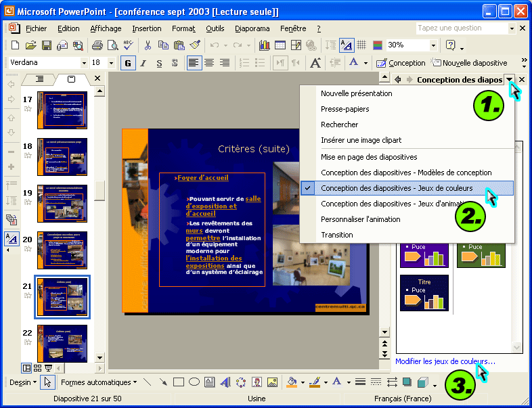532x408 pixels.
Task: Select the Oval shape tool
Action: [x=194, y=382]
